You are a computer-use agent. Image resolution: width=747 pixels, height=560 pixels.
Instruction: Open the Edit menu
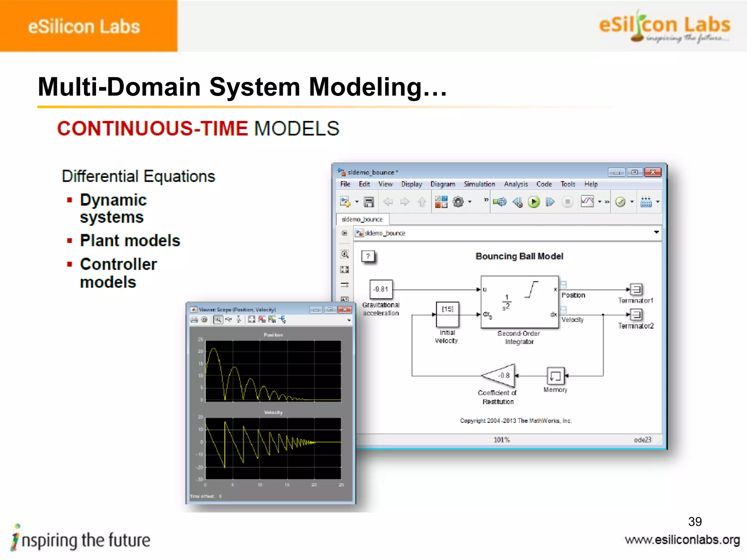364,184
